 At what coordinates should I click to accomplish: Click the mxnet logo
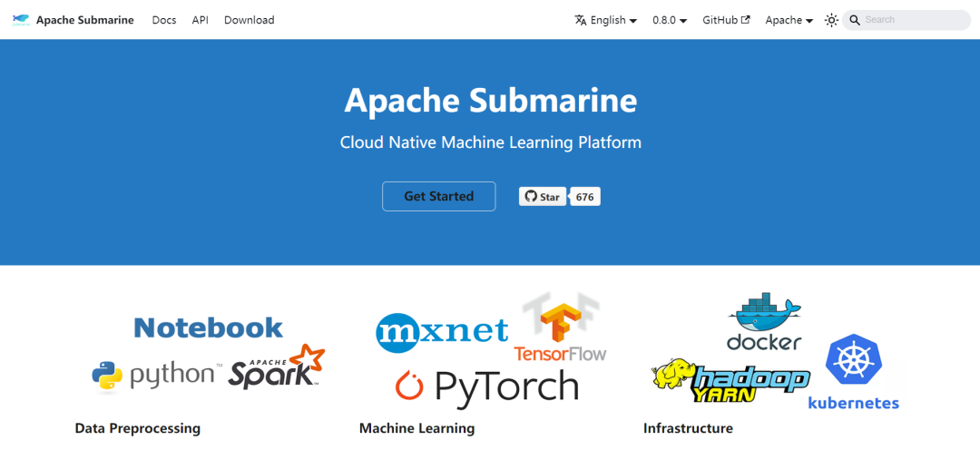click(x=442, y=331)
